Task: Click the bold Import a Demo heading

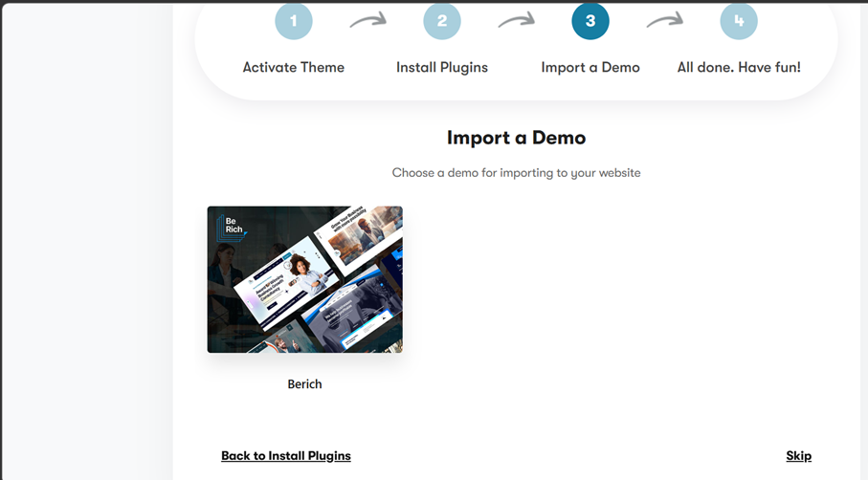Action: pyautogui.click(x=516, y=138)
